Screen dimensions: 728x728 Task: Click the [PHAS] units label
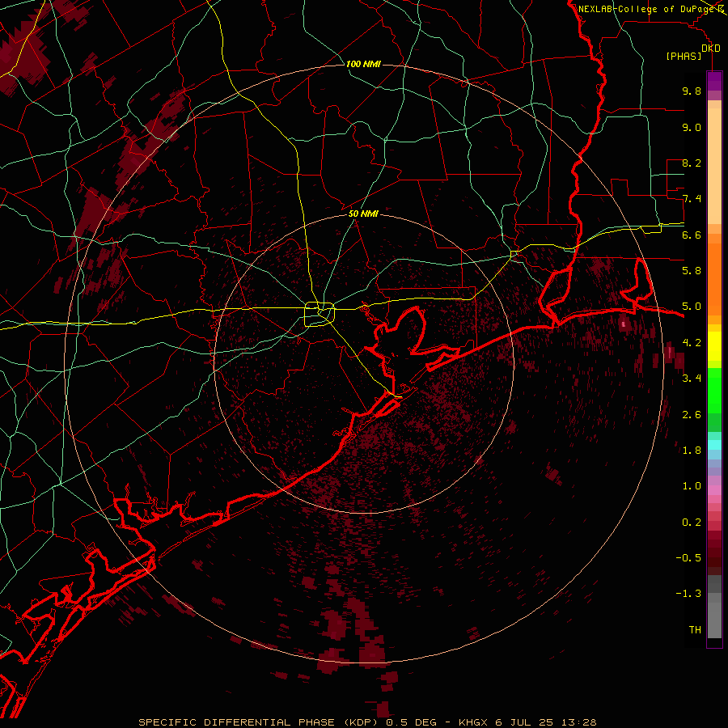(x=684, y=57)
